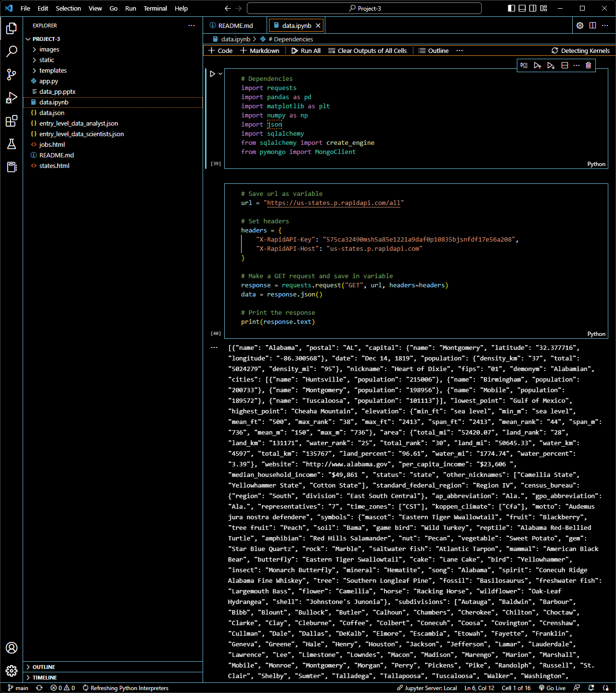
Task: Expand the templates folder
Action: click(53, 70)
